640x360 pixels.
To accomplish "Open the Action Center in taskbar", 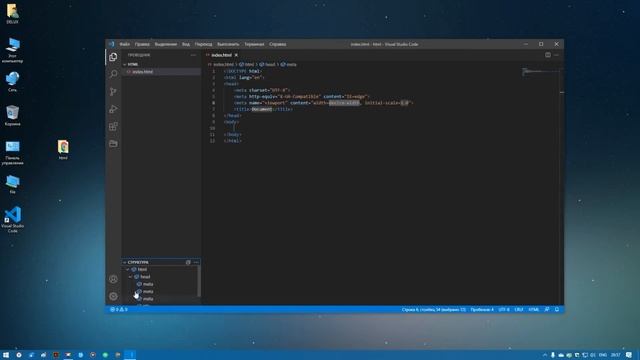I will tap(629, 355).
